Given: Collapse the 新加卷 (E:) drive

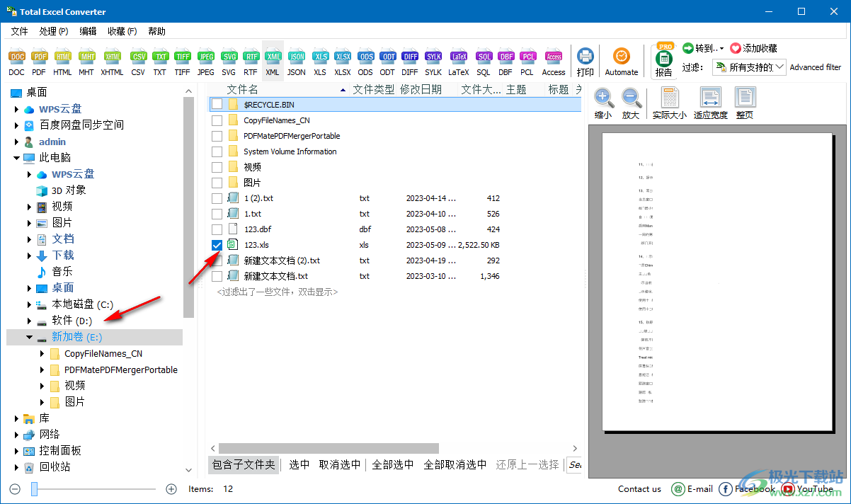Looking at the screenshot, I should pyautogui.click(x=30, y=337).
